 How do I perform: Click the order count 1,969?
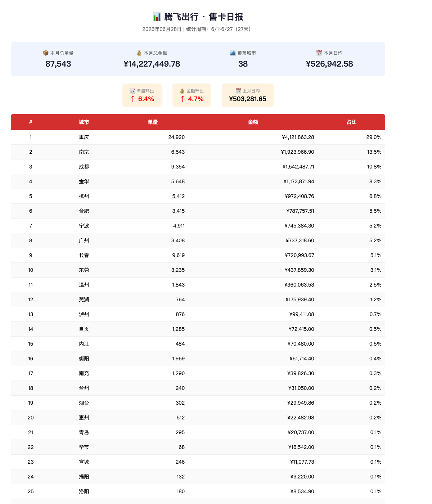[x=178, y=359]
